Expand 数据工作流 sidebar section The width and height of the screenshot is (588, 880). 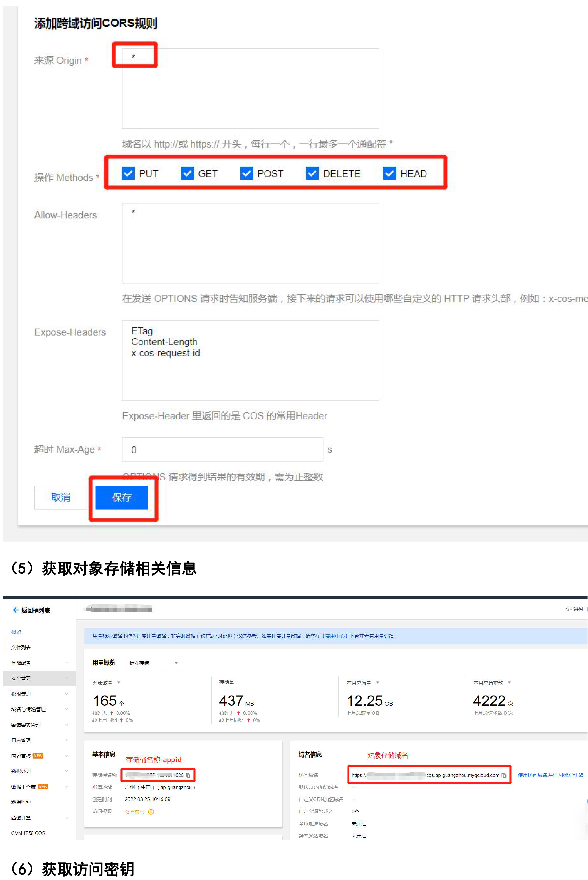[39, 787]
